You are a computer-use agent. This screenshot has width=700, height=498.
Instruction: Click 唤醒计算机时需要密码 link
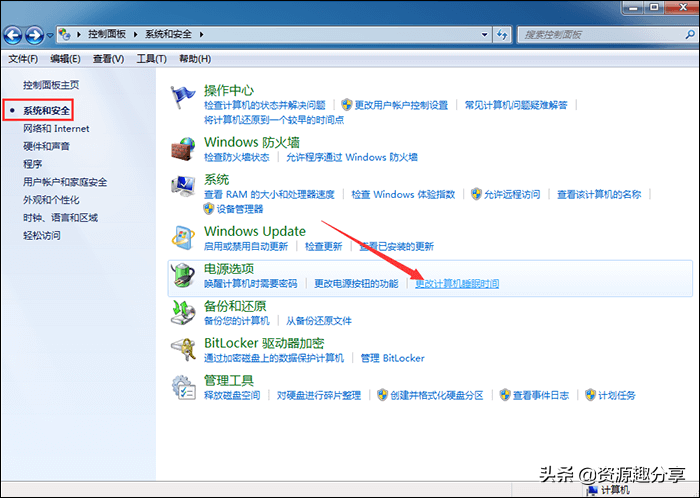pos(250,284)
